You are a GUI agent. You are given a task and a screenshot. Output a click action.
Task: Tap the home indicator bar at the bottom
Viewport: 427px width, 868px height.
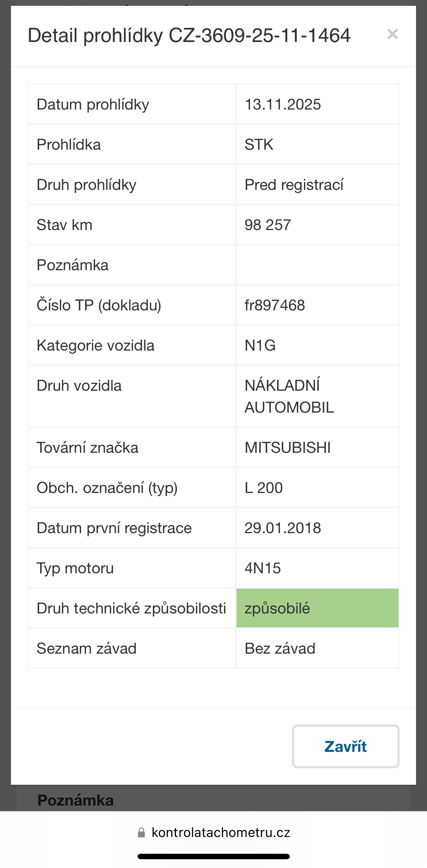pos(213,856)
